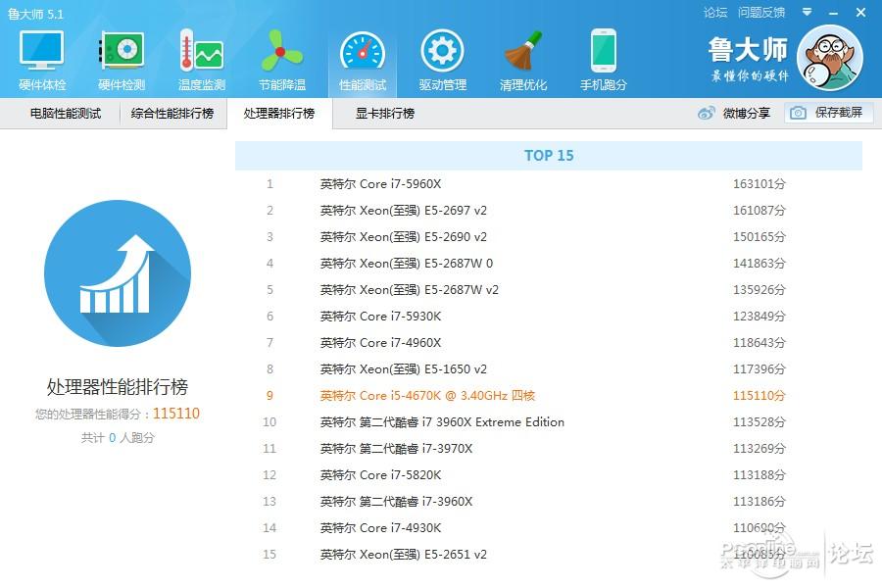The height and width of the screenshot is (588, 882).
Task: Open 清理优化 broom icon
Action: click(523, 51)
